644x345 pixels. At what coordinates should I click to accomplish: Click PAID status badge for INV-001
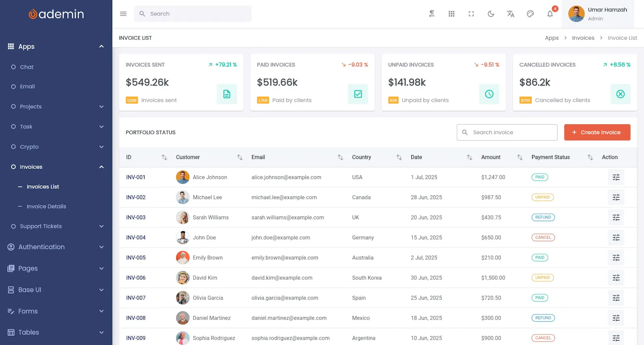(x=540, y=177)
